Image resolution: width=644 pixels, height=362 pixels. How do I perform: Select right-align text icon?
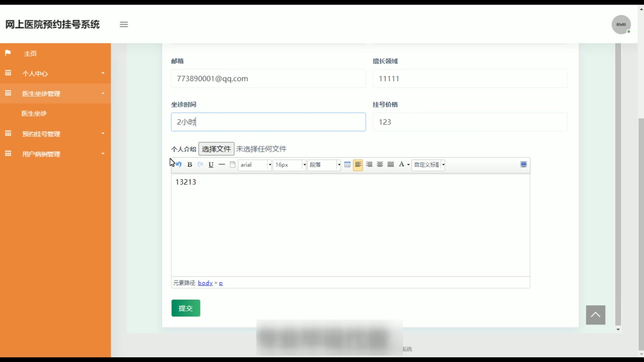pyautogui.click(x=369, y=165)
